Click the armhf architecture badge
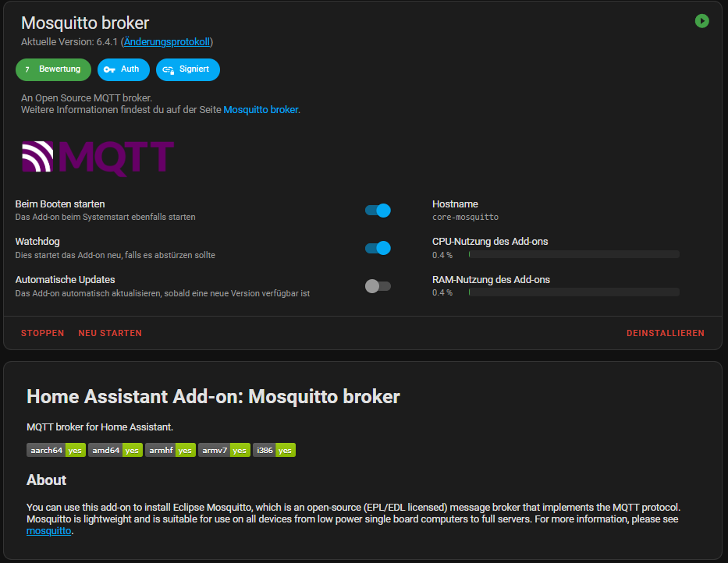Image resolution: width=728 pixels, height=563 pixels. (170, 450)
